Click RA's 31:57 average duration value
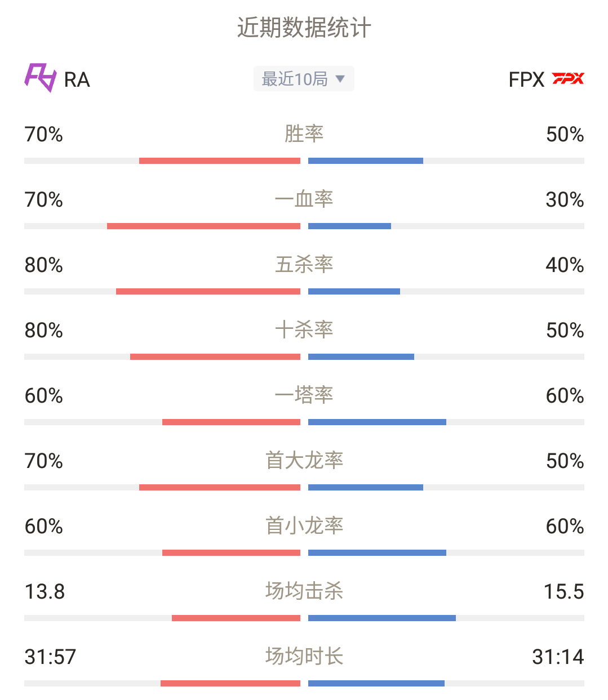The width and height of the screenshot is (608, 700). click(x=50, y=657)
